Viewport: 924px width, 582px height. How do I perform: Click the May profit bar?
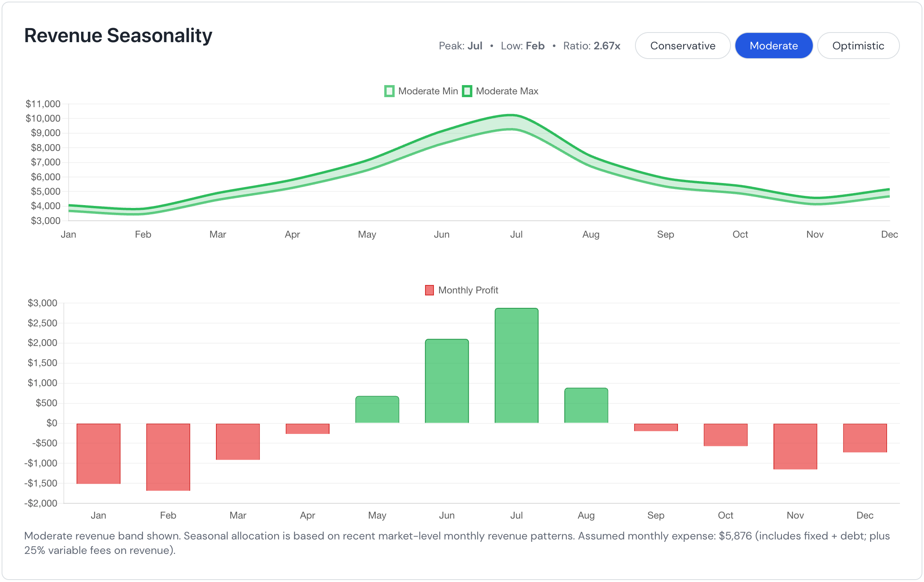377,409
